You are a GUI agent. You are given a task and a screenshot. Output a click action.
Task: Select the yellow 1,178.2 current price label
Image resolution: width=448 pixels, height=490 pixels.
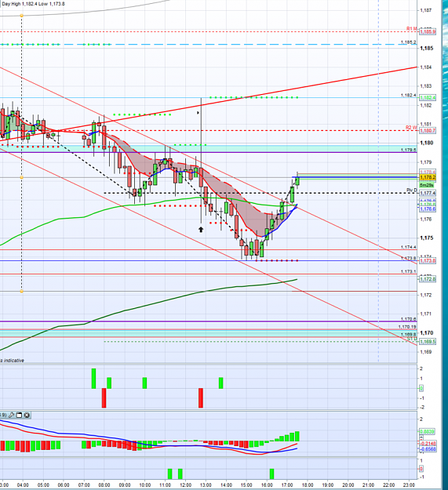[428, 177]
